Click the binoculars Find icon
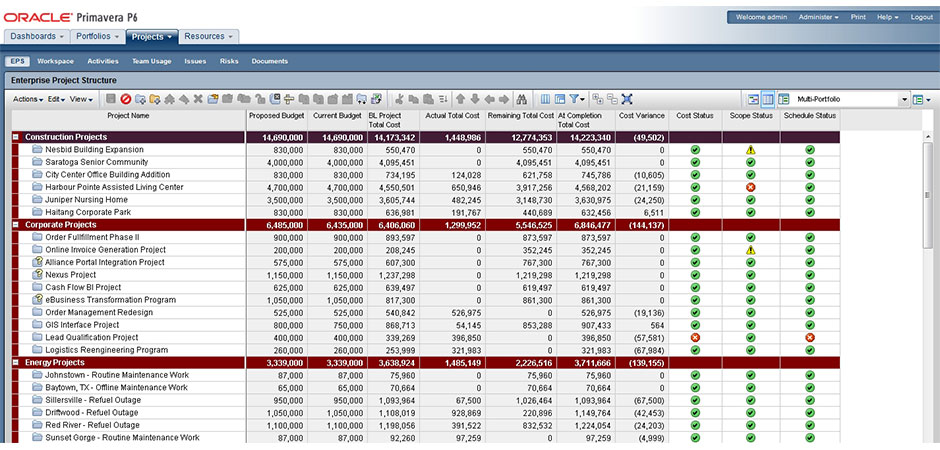The height and width of the screenshot is (450, 940). click(521, 99)
